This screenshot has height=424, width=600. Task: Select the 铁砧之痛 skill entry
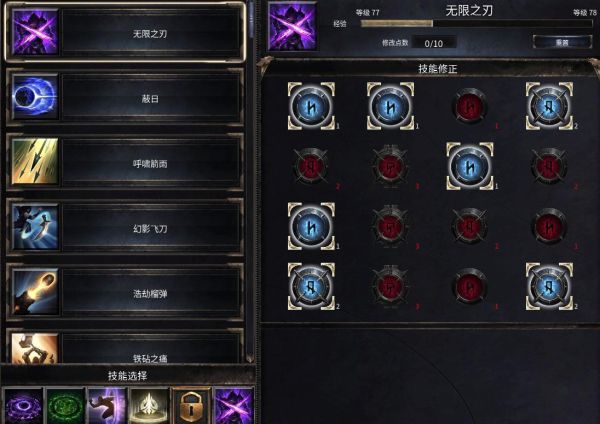point(125,346)
